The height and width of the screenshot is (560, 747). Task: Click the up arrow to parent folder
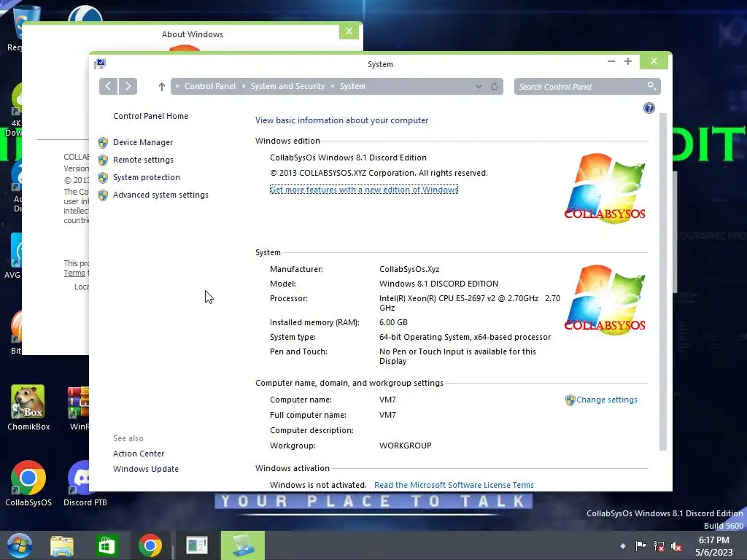pos(161,87)
